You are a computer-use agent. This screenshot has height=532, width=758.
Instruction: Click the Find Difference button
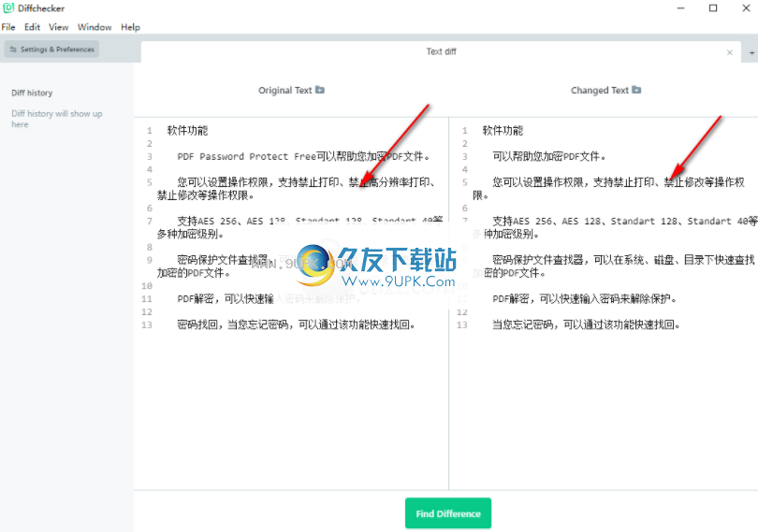pyautogui.click(x=448, y=513)
